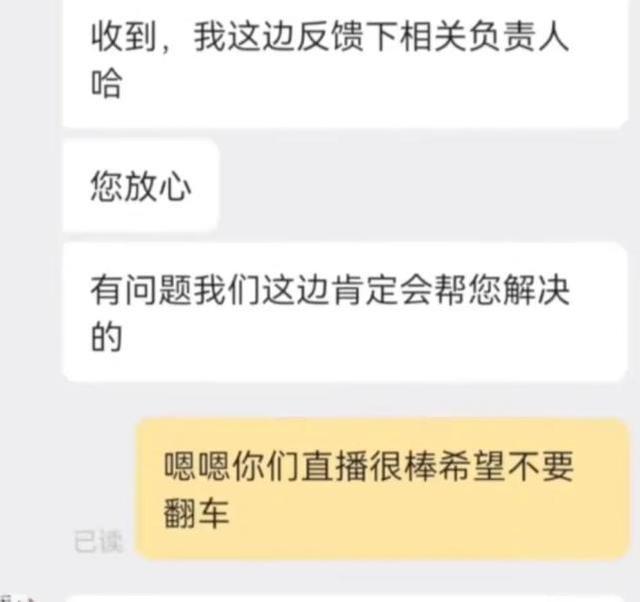This screenshot has width=640, height=602.
Task: Click the '您放心' message bubble
Action: (141, 186)
